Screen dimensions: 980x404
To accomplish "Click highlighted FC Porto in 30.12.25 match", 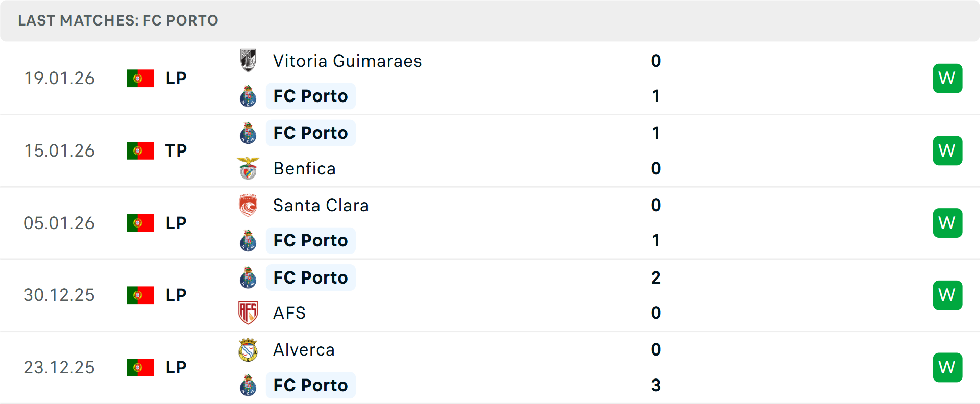I will coord(310,277).
